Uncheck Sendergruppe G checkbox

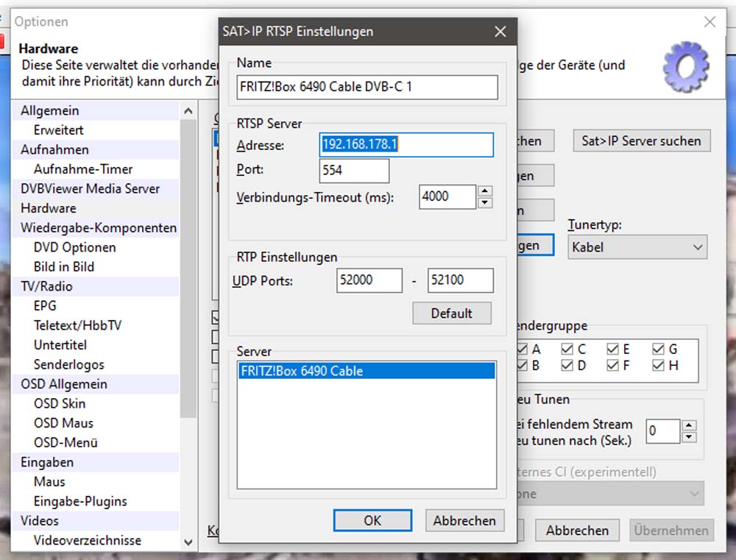(x=658, y=349)
